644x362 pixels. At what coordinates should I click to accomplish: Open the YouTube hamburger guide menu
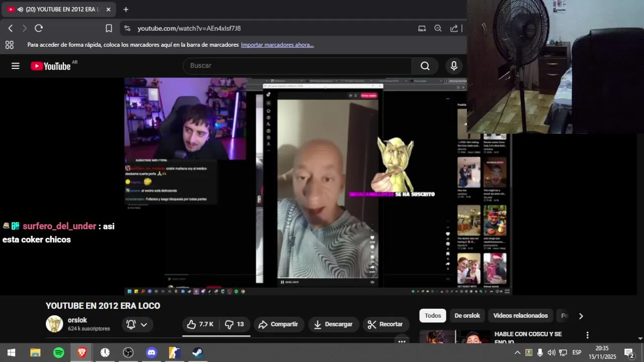[16, 66]
